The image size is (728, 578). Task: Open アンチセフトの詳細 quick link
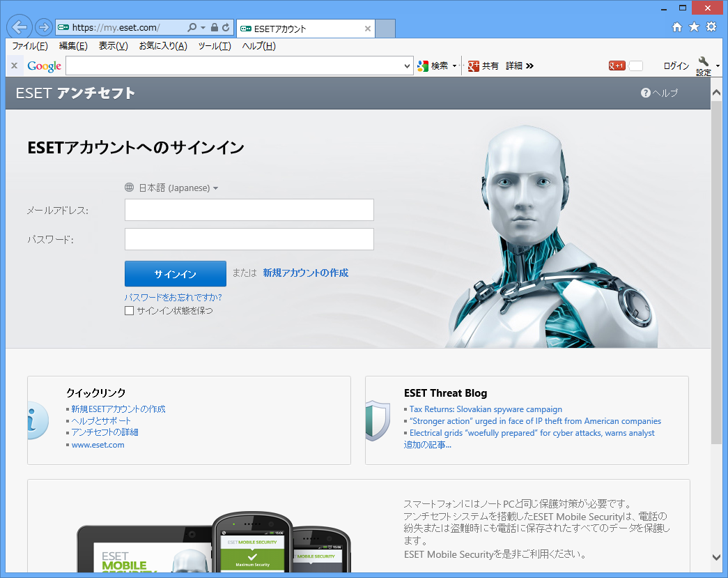[105, 432]
